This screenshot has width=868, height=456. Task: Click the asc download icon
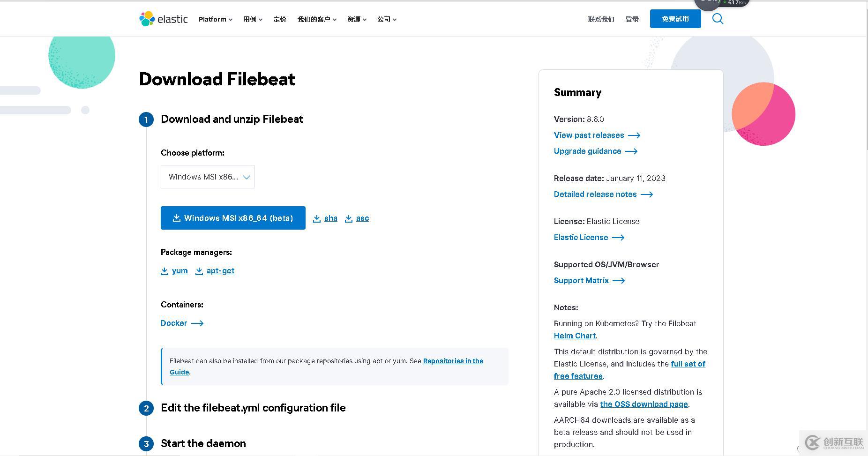[x=349, y=218]
